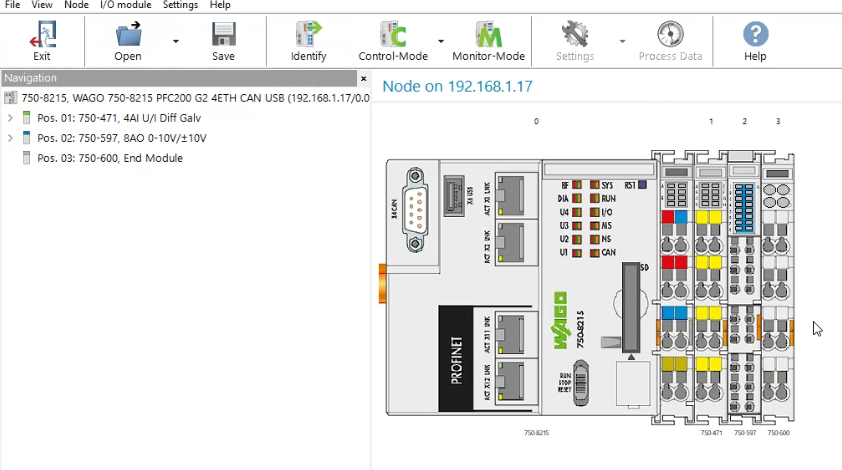This screenshot has height=470, width=842.
Task: Click the USB port on the controller graphic
Action: pos(454,196)
